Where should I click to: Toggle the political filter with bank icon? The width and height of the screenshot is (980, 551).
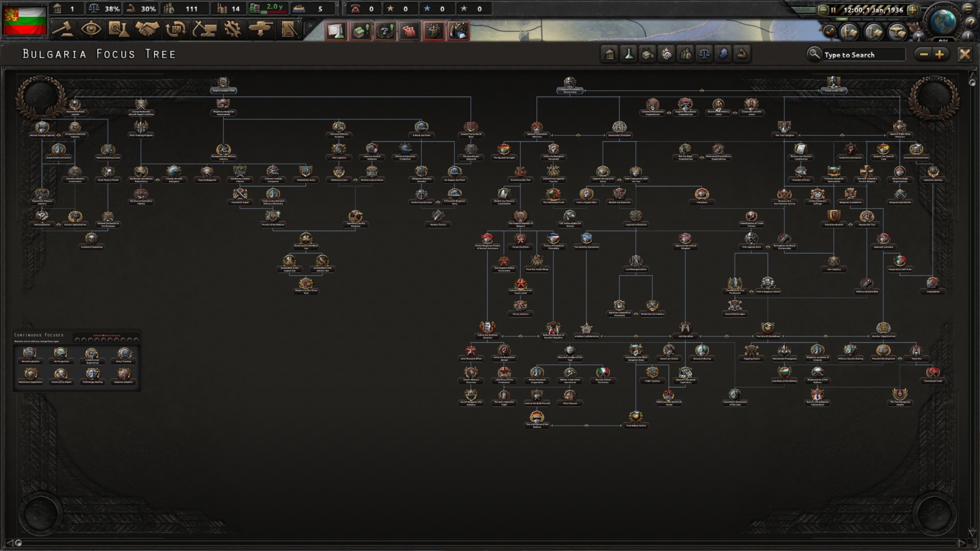[x=609, y=54]
